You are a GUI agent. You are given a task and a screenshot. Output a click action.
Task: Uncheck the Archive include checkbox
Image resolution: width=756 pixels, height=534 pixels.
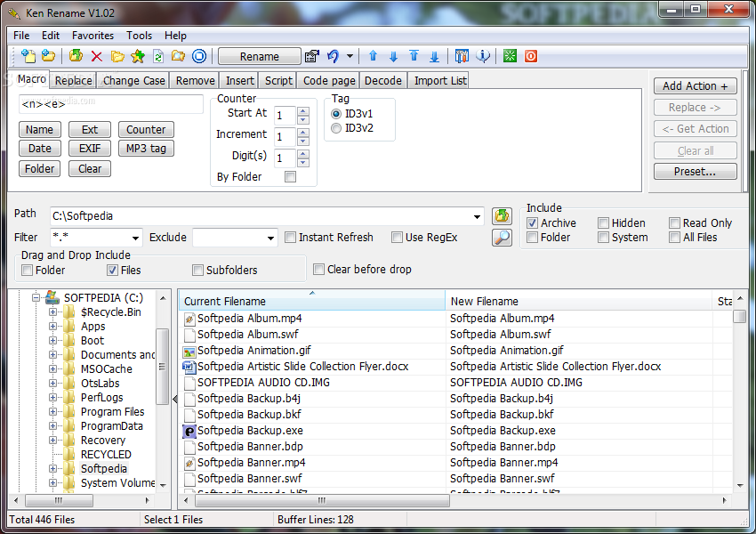[532, 222]
